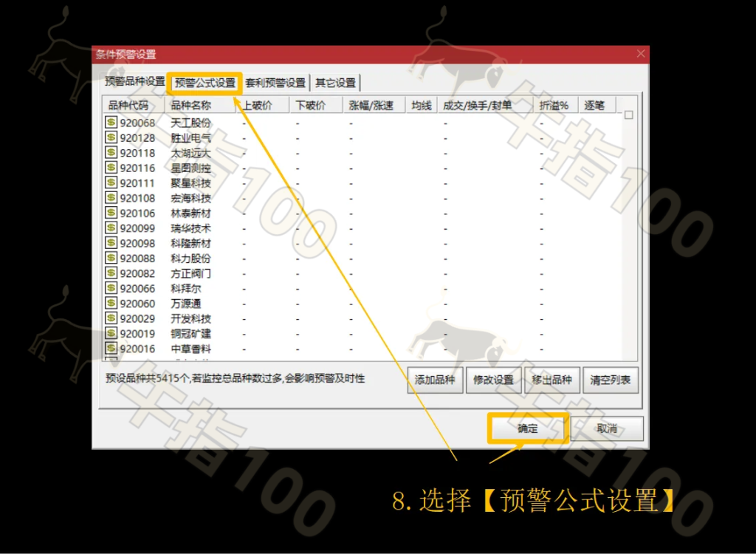Click the stock icon beside 920088
756x554 pixels.
coord(111,258)
